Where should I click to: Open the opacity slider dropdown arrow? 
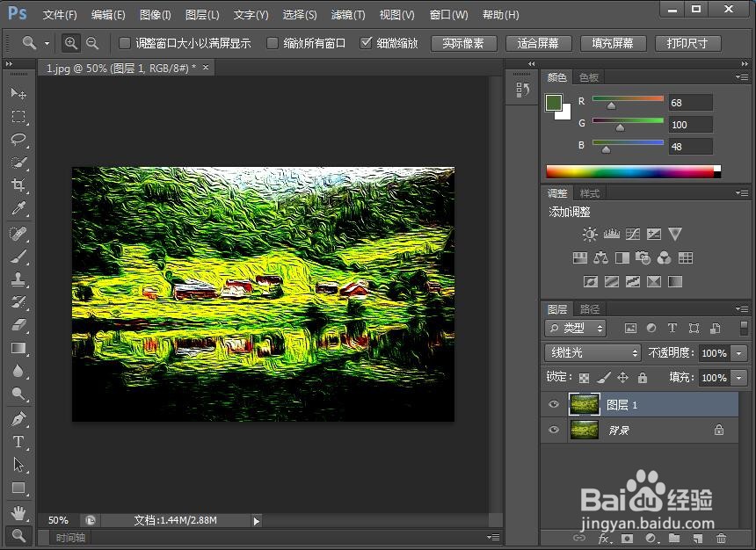tap(738, 353)
